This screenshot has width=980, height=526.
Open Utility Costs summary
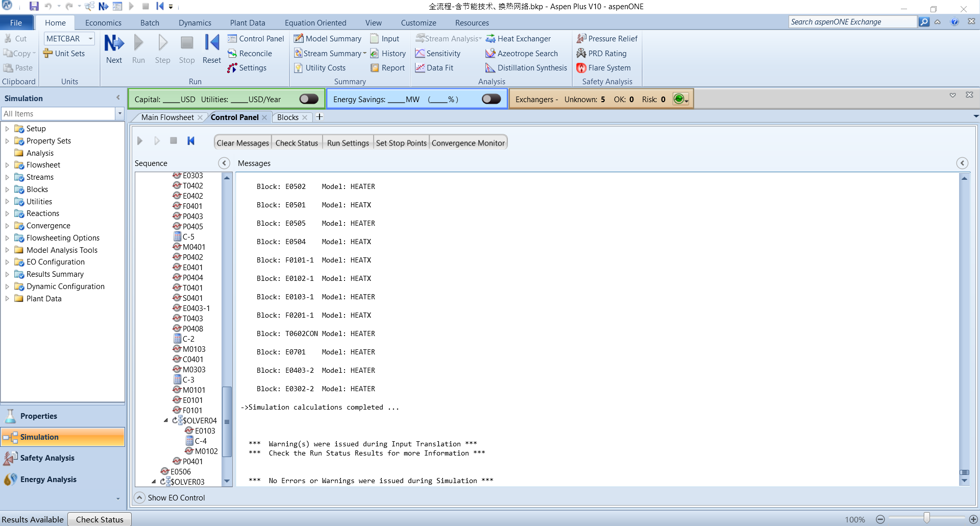[x=320, y=68]
